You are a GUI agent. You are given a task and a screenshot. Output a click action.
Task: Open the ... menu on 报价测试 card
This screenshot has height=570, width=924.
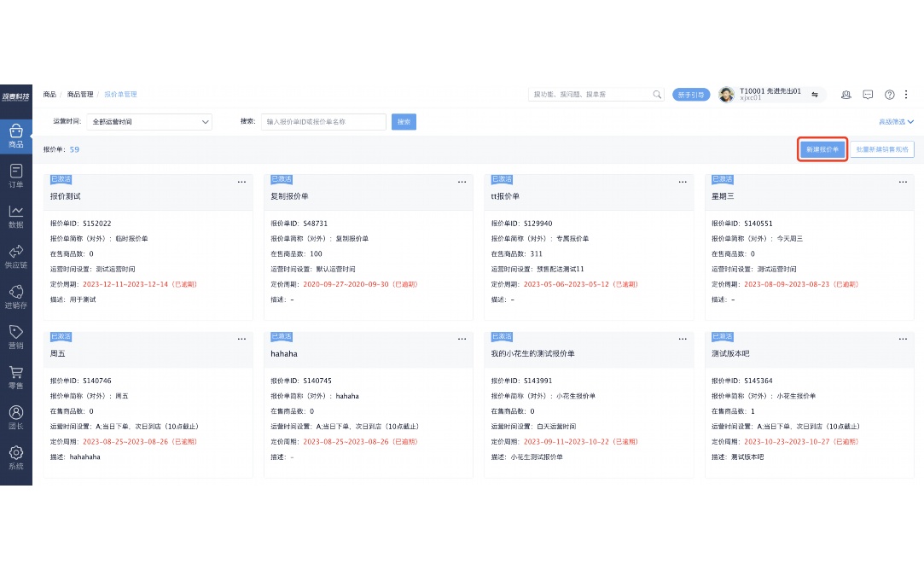click(x=241, y=182)
